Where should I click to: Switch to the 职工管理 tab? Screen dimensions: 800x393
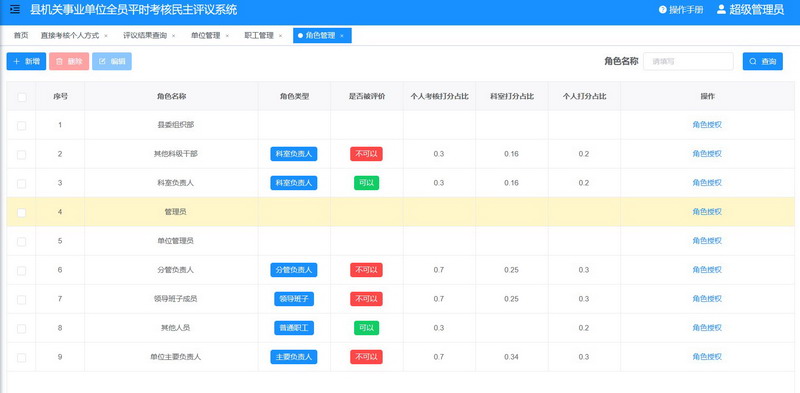pos(259,36)
